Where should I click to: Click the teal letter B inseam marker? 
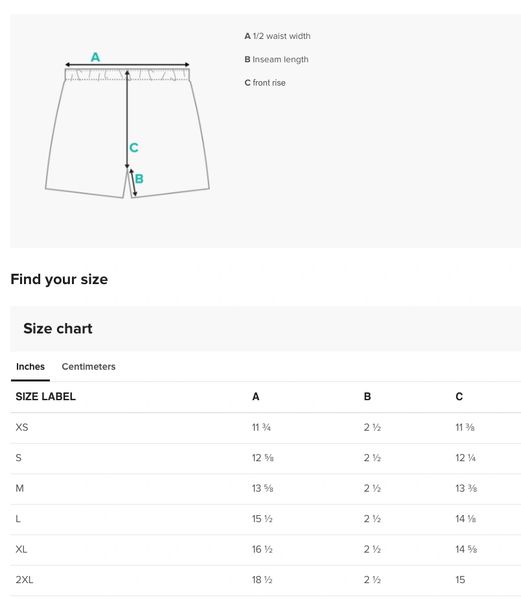pyautogui.click(x=139, y=178)
